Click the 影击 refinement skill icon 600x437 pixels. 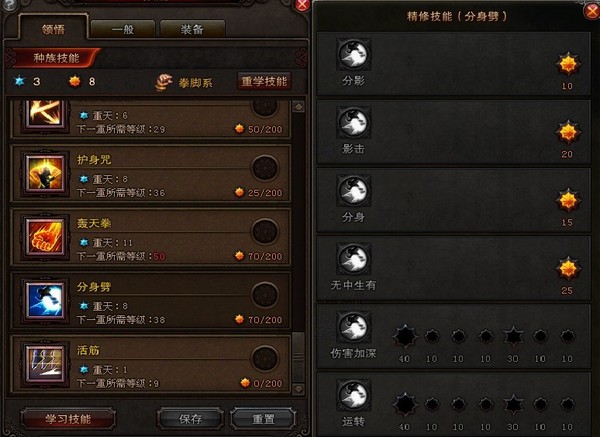[354, 122]
